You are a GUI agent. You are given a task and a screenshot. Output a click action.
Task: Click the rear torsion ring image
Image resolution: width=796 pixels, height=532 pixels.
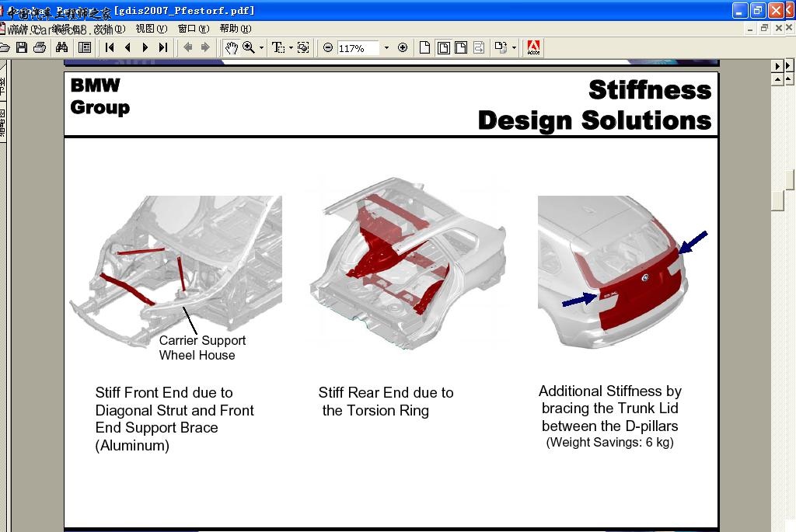point(408,263)
